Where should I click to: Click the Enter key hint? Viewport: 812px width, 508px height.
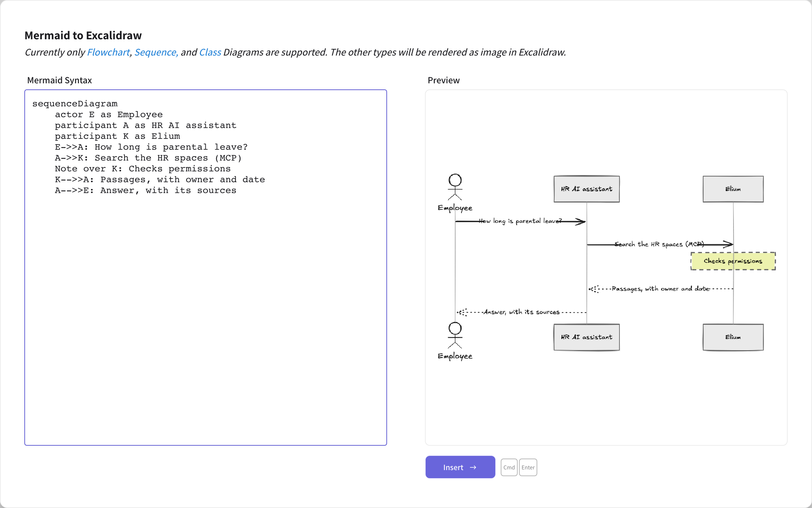(x=528, y=467)
